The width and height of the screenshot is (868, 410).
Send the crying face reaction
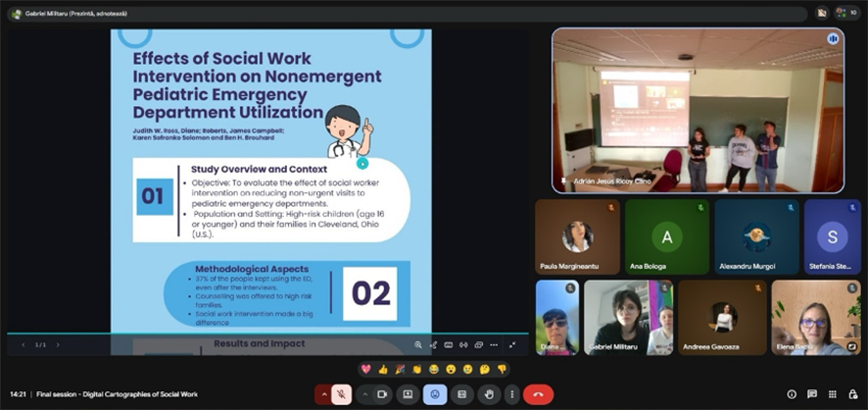coord(467,369)
